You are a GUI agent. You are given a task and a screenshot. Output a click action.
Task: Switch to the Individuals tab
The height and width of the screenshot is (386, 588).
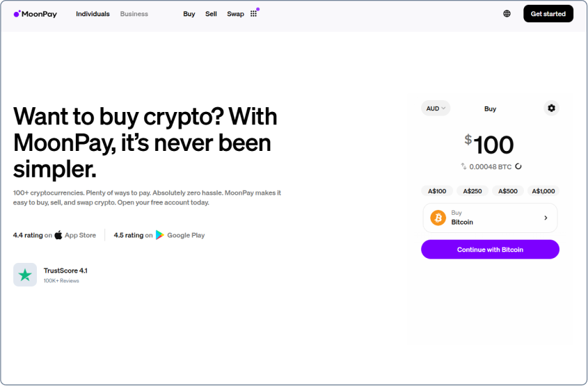[x=93, y=14]
